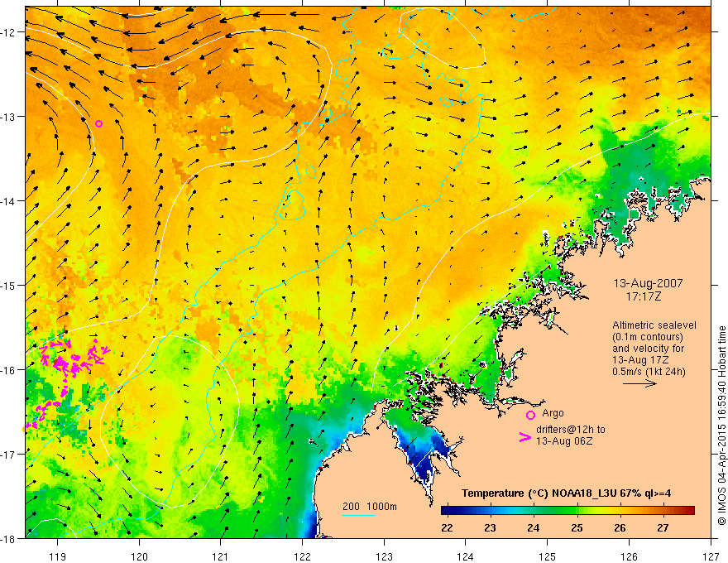Click the Argo legend circle icon

(x=530, y=415)
